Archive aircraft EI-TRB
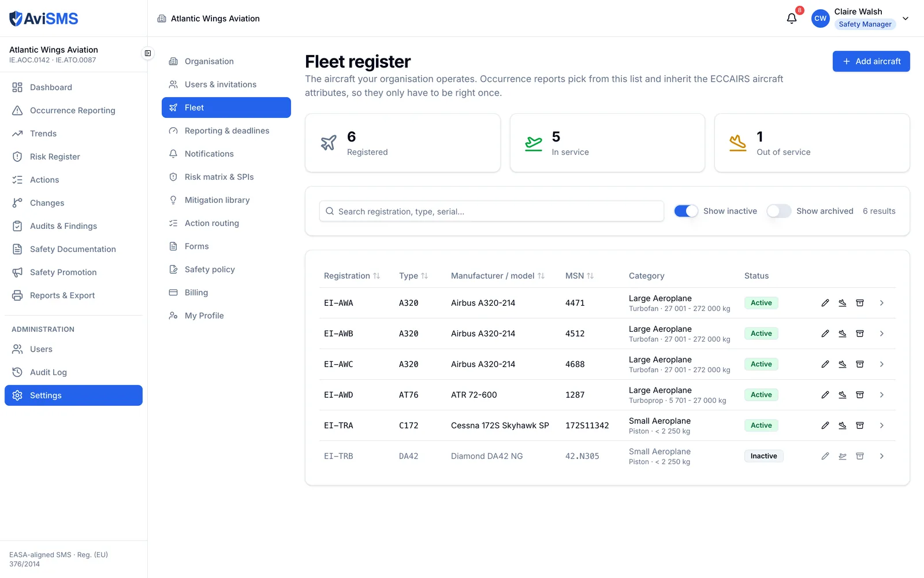Image resolution: width=924 pixels, height=578 pixels. click(x=860, y=456)
